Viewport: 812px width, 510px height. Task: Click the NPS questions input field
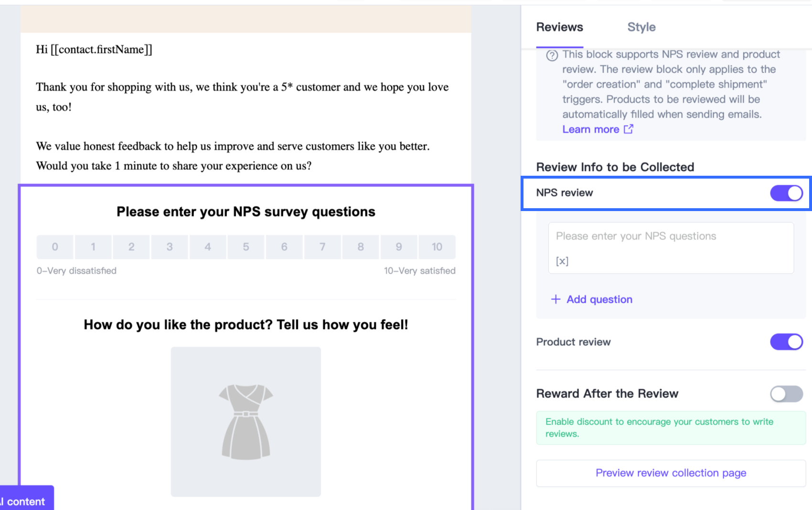[x=671, y=236]
